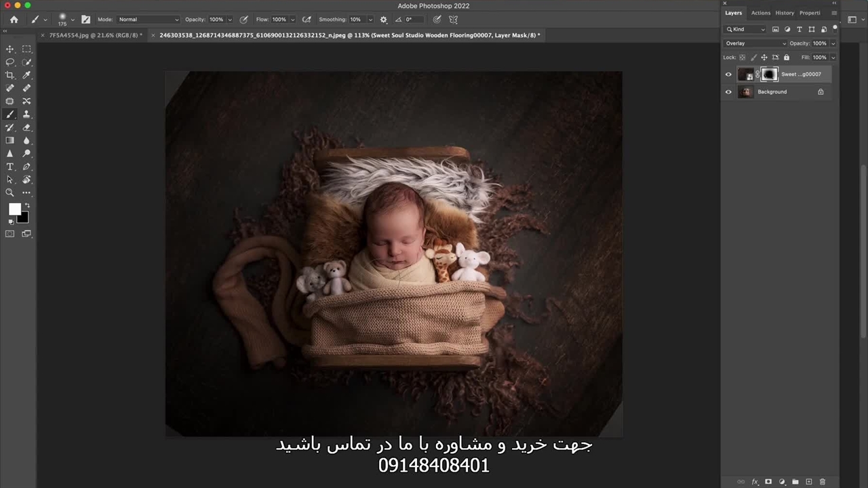
Task: Select the Crop tool
Action: pos(10,75)
